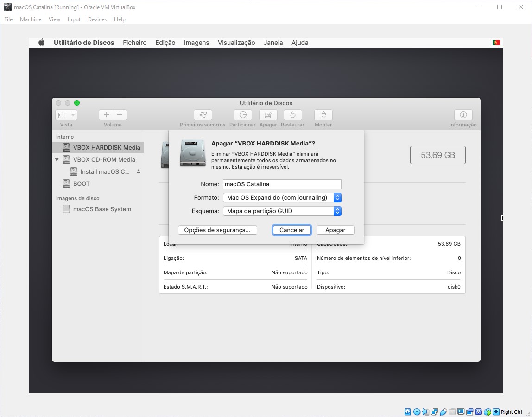The width and height of the screenshot is (532, 417).
Task: Open the Janela menu
Action: (273, 43)
